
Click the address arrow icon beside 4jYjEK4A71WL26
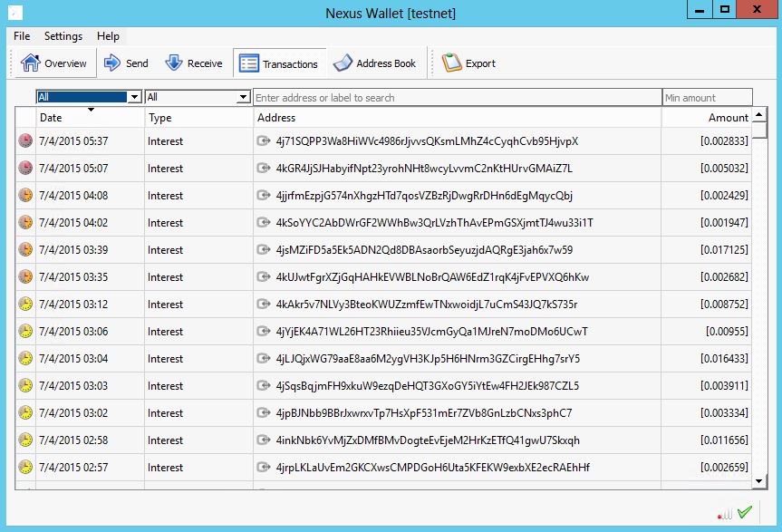(264, 331)
